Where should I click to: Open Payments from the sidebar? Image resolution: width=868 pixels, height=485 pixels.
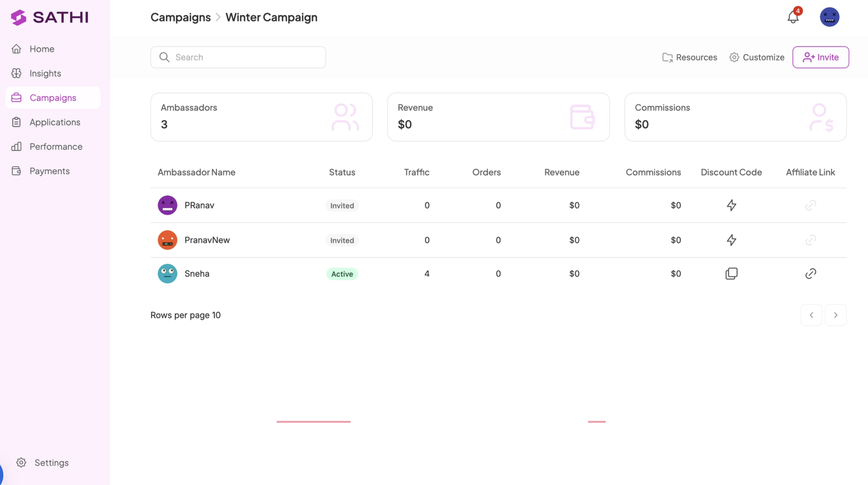tap(49, 171)
